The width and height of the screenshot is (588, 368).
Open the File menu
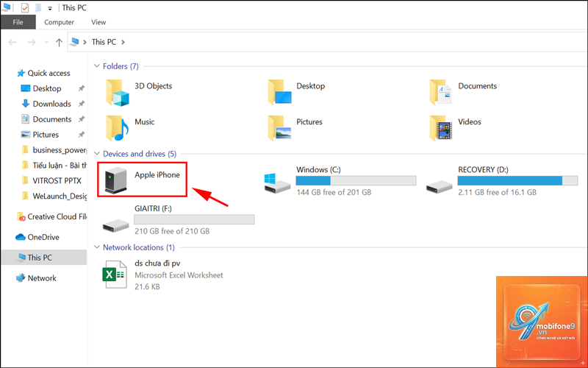coord(18,22)
